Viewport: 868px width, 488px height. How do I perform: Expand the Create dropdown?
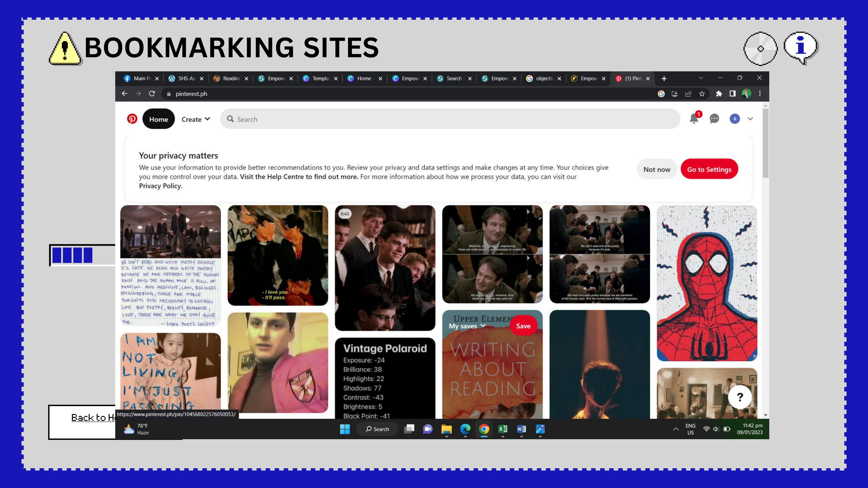[196, 119]
